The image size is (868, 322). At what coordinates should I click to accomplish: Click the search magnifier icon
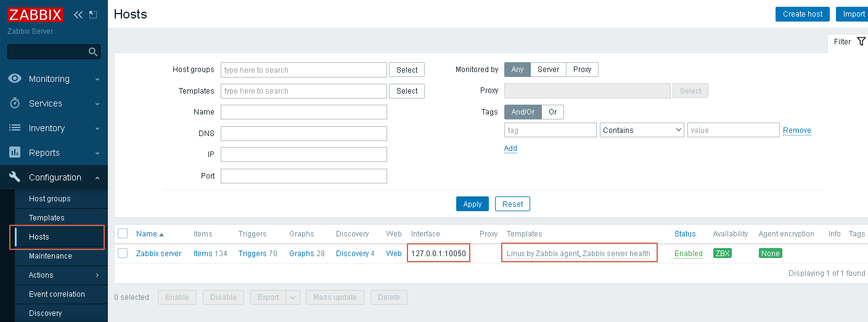[93, 52]
